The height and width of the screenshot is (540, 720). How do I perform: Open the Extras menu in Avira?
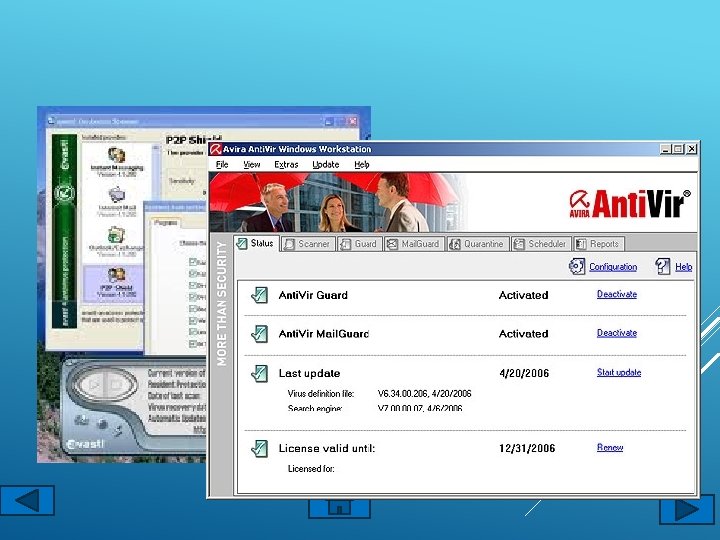pyautogui.click(x=286, y=164)
